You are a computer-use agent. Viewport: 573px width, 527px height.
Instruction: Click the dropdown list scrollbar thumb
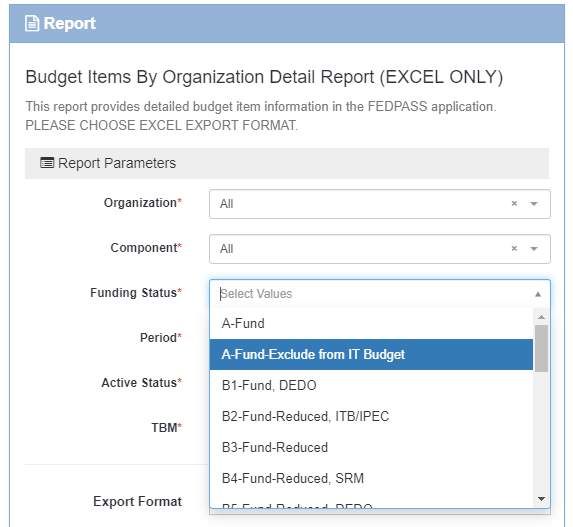pyautogui.click(x=541, y=348)
